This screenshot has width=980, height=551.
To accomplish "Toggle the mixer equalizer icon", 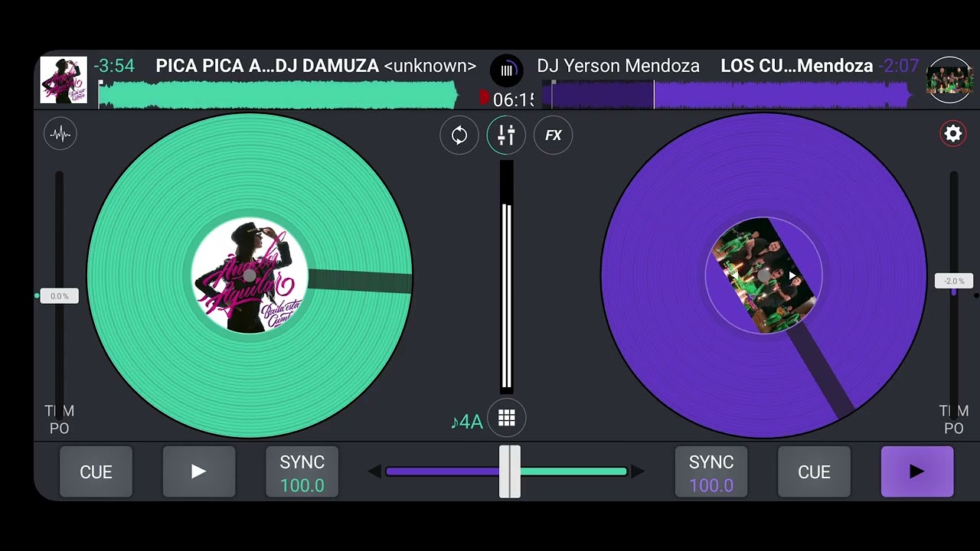I will click(x=506, y=135).
